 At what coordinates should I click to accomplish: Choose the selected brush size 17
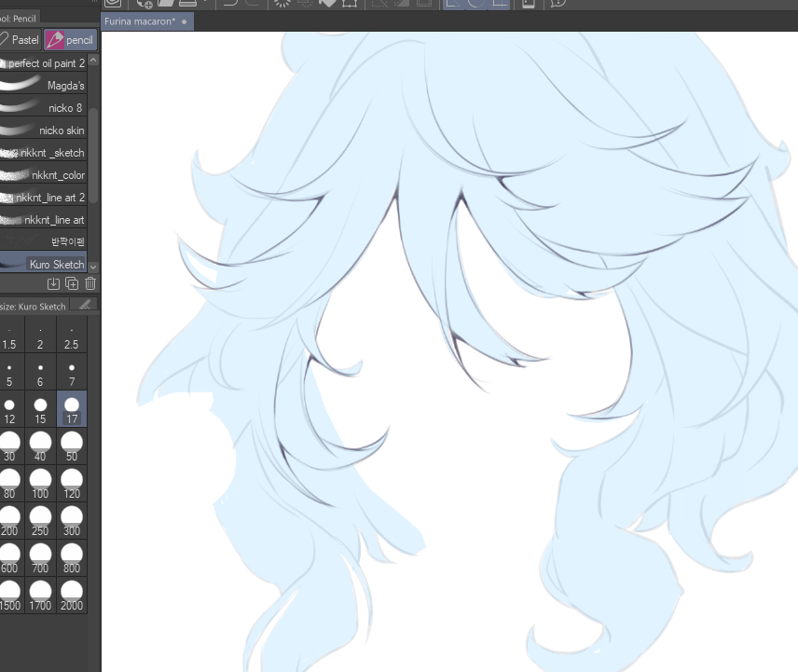[71, 409]
